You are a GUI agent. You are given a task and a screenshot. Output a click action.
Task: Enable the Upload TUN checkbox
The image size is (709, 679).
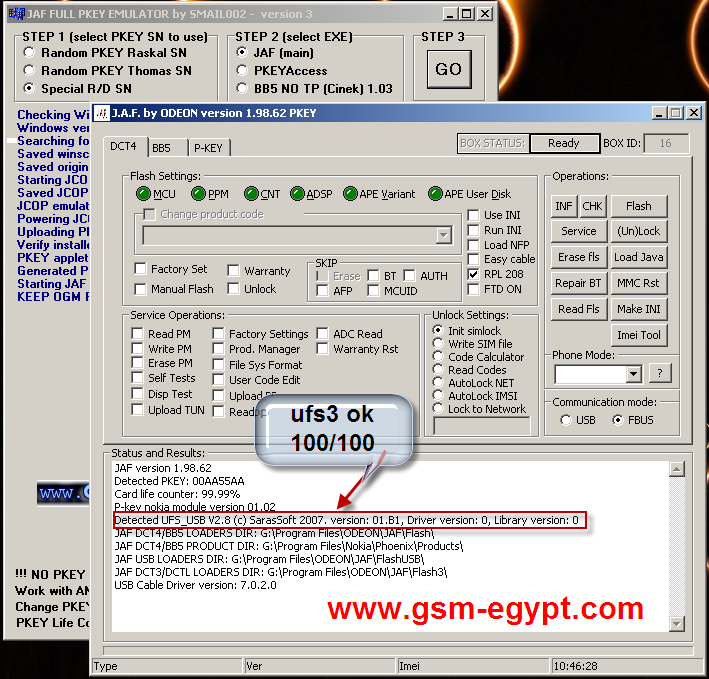coord(137,410)
